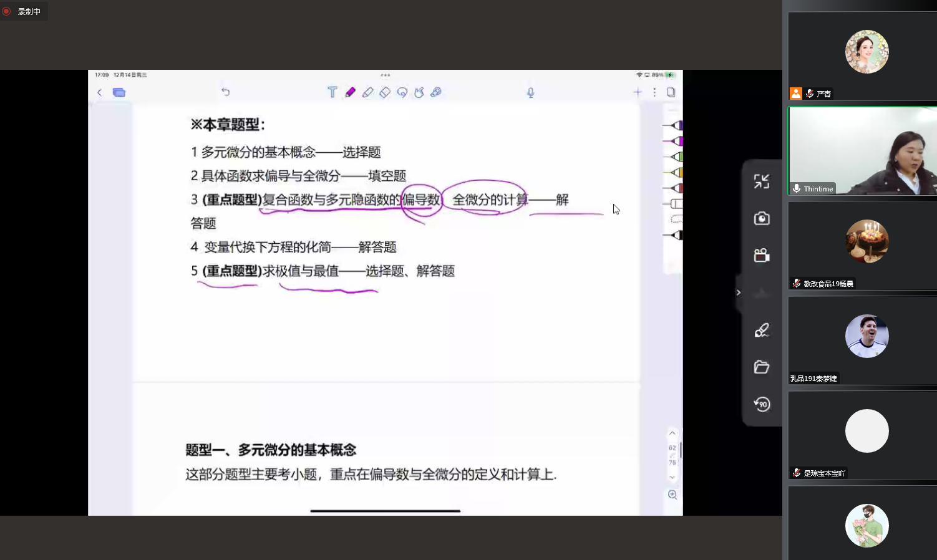
Task: Choose the eraser tool
Action: tap(385, 92)
